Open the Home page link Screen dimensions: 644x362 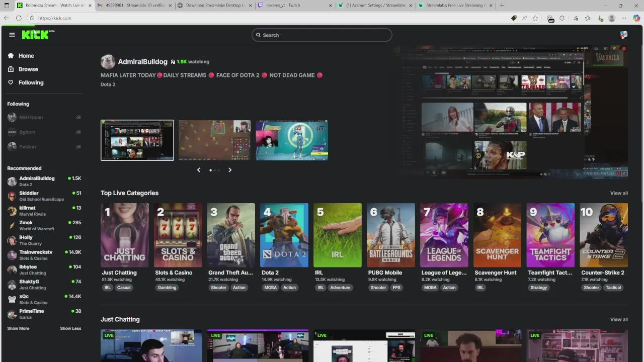point(26,56)
